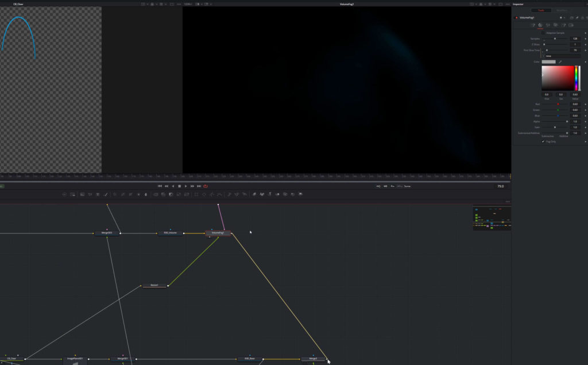Toggle the Prx proxy button
588x365 pixels.
[393, 186]
